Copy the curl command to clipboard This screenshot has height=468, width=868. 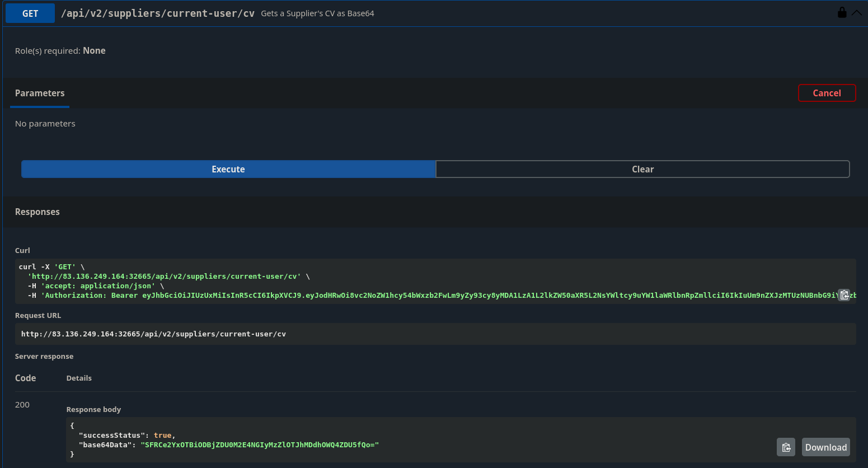point(844,295)
